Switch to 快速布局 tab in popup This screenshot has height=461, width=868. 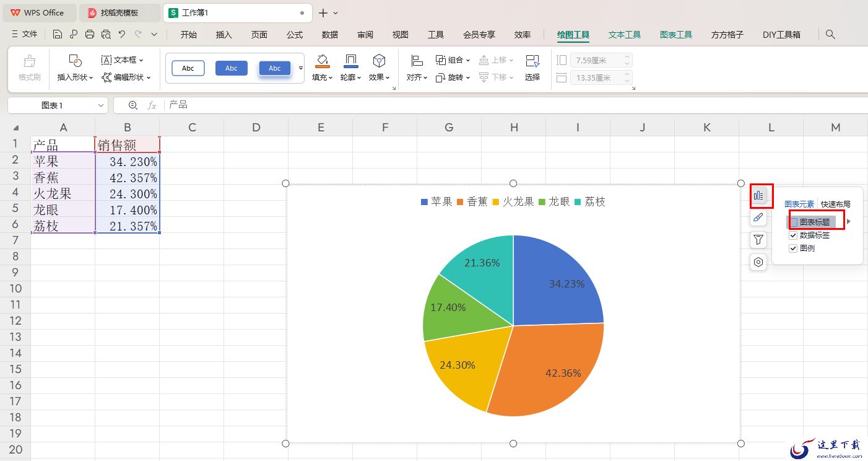835,204
